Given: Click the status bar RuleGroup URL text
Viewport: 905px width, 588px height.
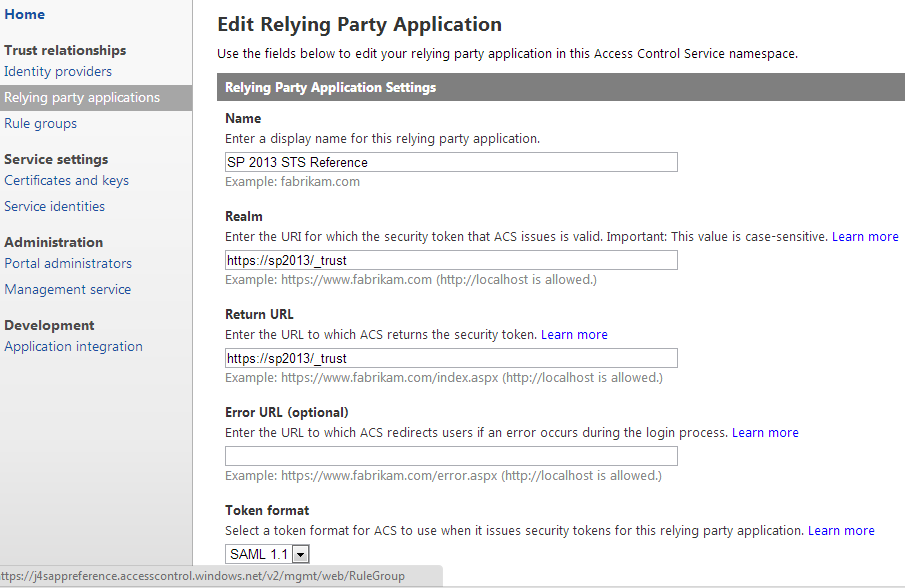Looking at the screenshot, I should [202, 576].
